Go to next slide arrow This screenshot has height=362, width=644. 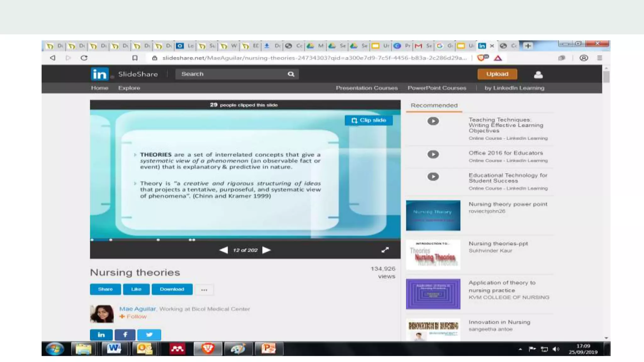[267, 250]
